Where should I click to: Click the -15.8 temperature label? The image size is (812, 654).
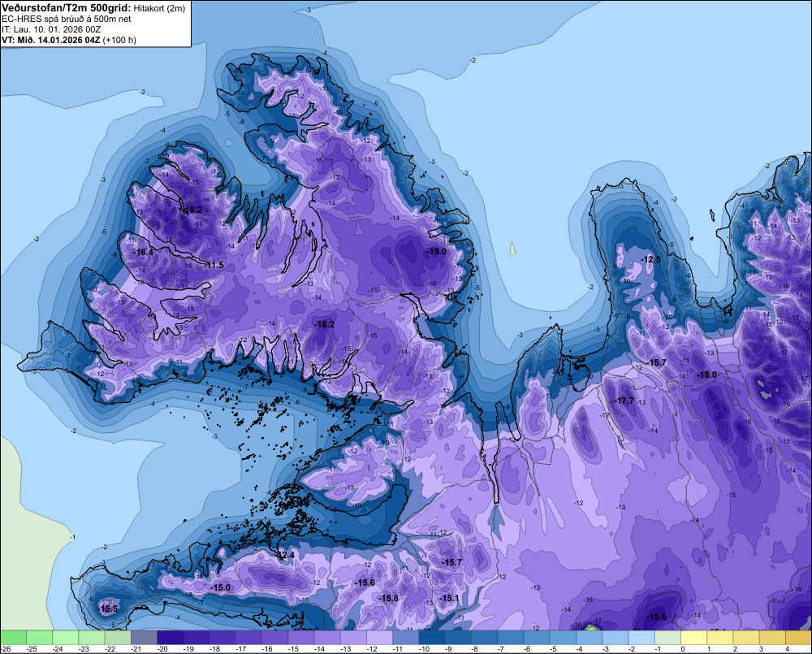coord(388,598)
